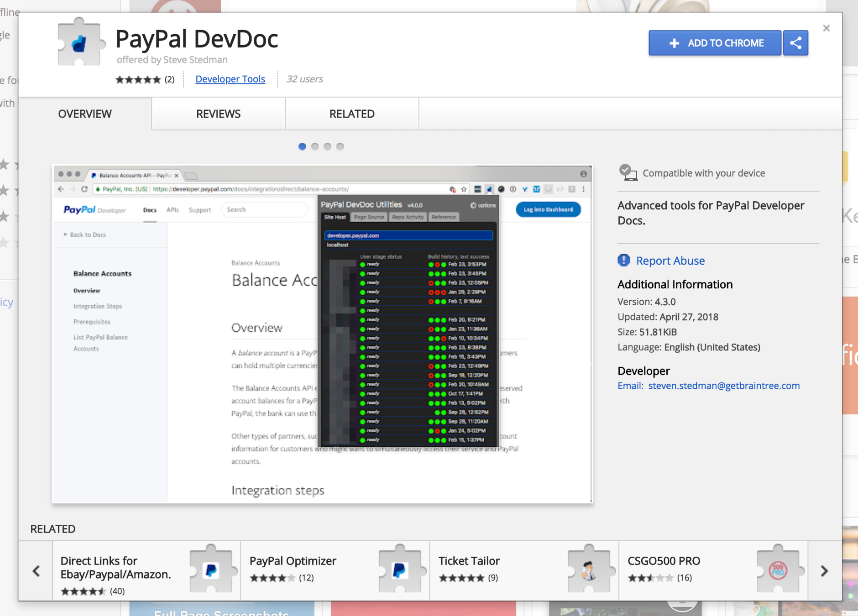Click the Add to Chrome button
Screen dimensions: 858x616
tap(715, 43)
